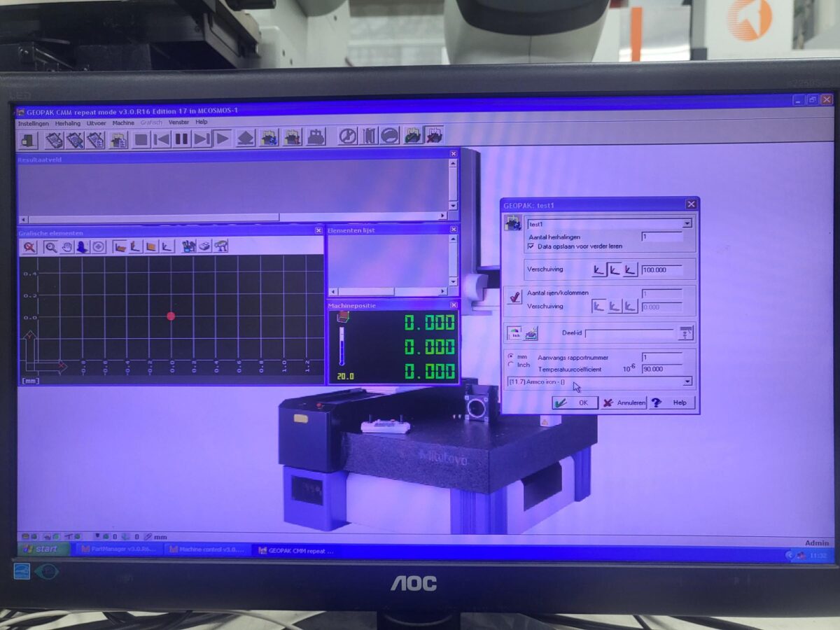Click the Verschuiving field showing 100.000
Image resolution: width=840 pixels, height=630 pixels.
point(661,269)
